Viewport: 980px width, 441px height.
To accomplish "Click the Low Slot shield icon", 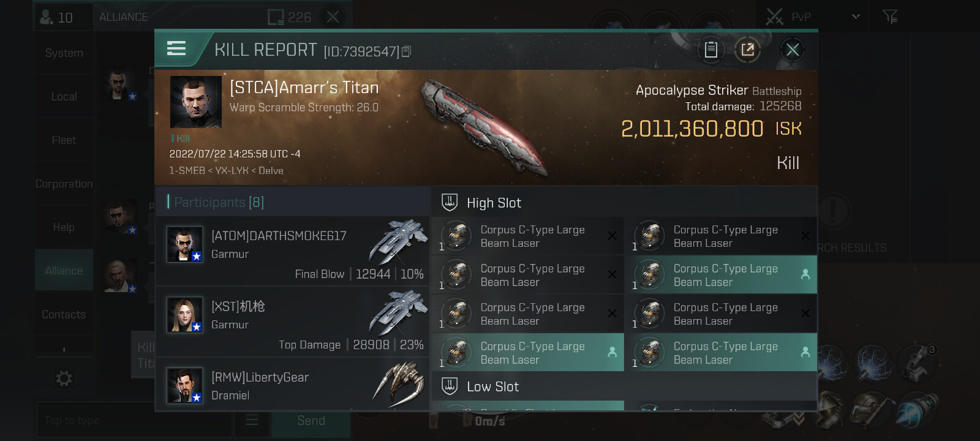I will pyautogui.click(x=450, y=386).
